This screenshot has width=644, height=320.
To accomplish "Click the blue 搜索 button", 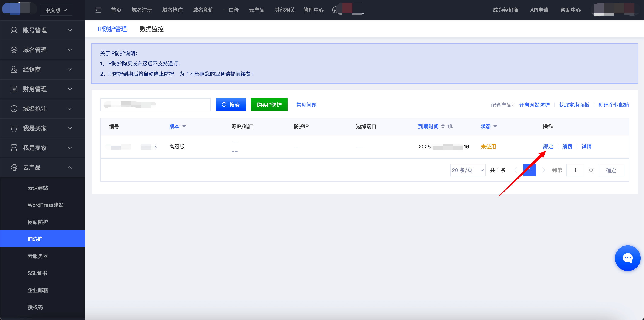I will [230, 105].
